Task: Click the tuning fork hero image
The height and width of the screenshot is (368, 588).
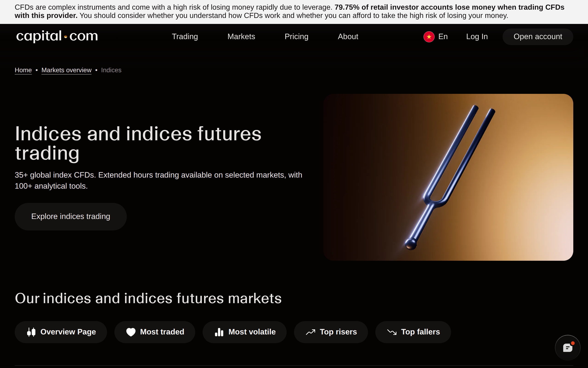Action: (x=448, y=177)
